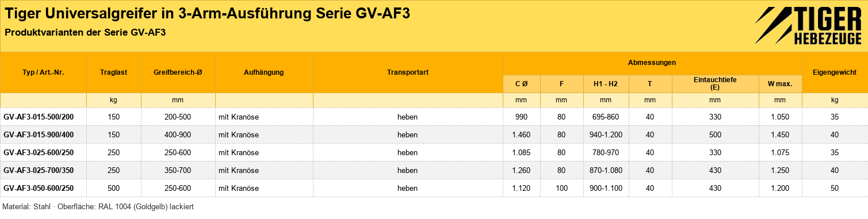Open the GV-AF3-025-600/250 row

pyautogui.click(x=434, y=152)
